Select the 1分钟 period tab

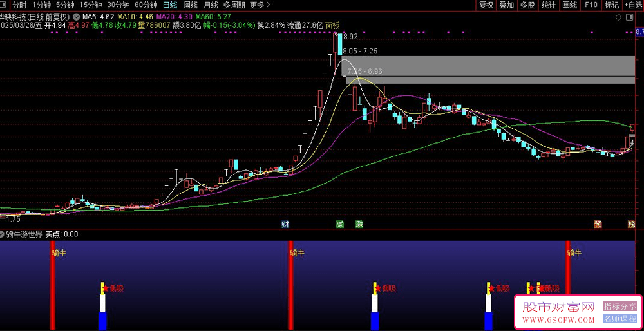(41, 5)
